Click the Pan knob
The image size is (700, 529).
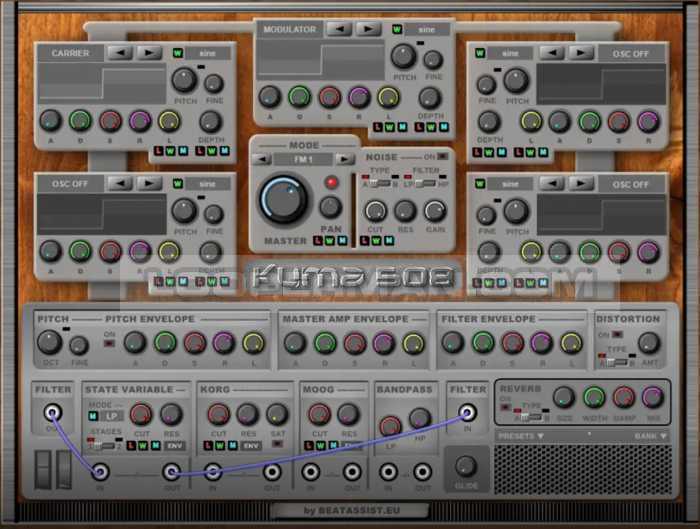[330, 207]
